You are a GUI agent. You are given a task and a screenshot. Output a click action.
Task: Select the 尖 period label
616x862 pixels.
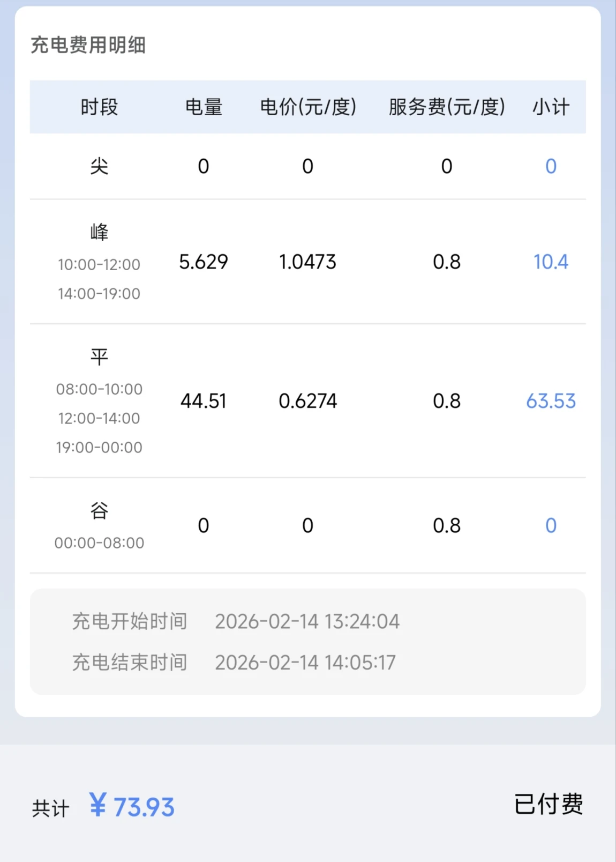(99, 166)
